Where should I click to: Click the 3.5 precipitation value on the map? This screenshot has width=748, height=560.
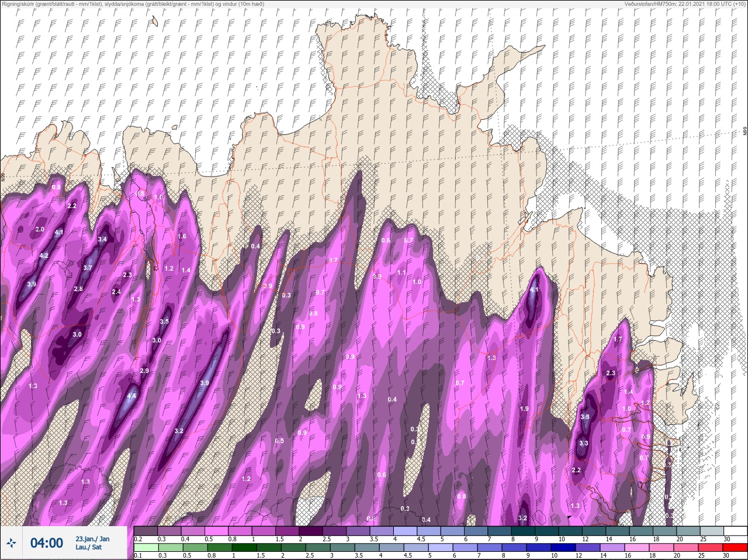pos(164,322)
